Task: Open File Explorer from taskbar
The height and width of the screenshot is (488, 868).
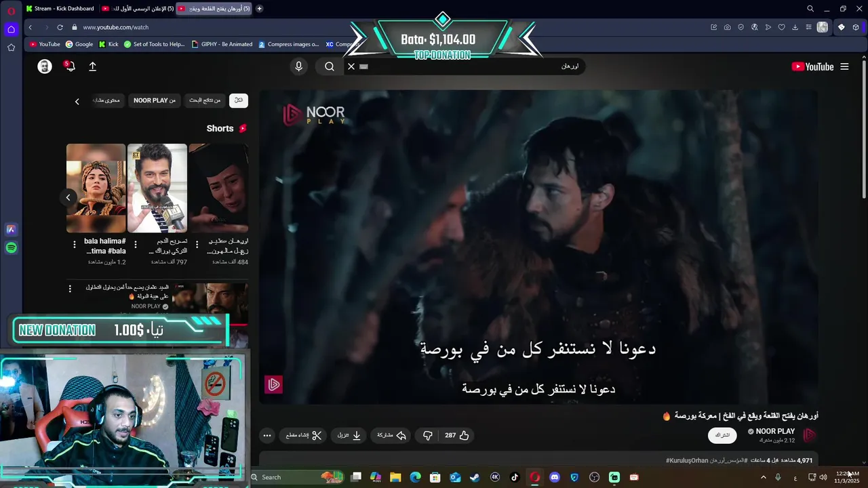Action: [x=395, y=477]
